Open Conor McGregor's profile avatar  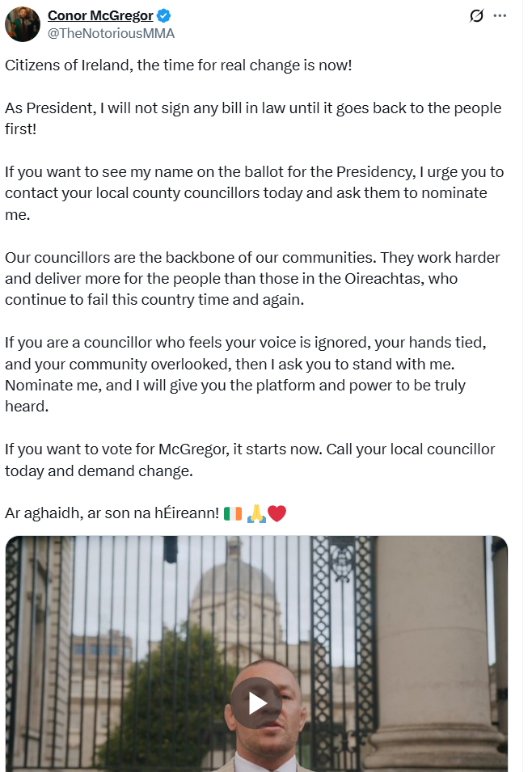22,24
